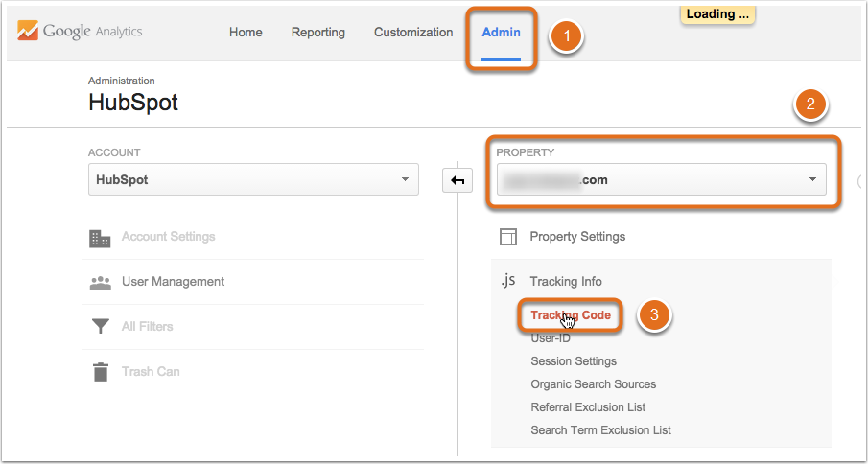The width and height of the screenshot is (868, 464).
Task: Open Account Settings
Action: click(168, 237)
